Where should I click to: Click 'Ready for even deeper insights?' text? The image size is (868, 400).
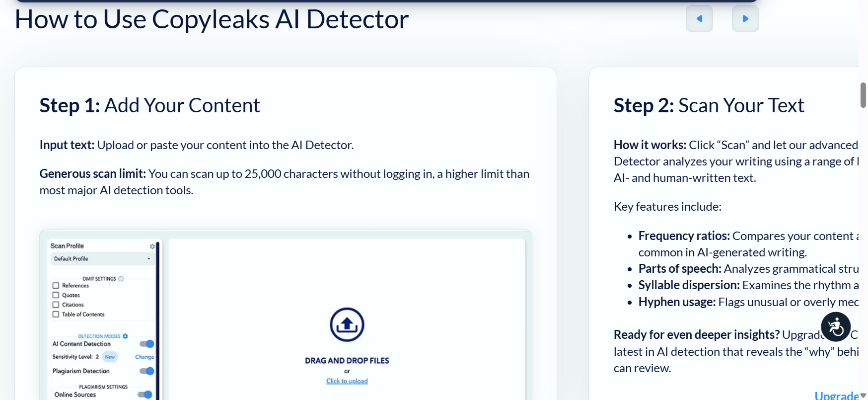[x=697, y=335]
